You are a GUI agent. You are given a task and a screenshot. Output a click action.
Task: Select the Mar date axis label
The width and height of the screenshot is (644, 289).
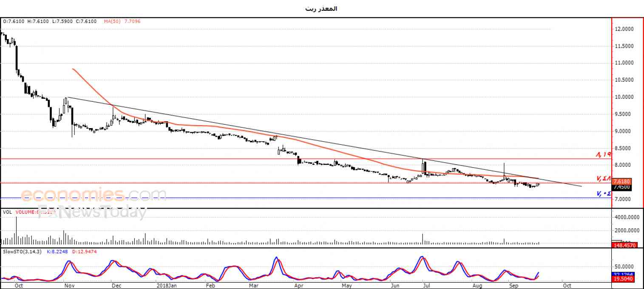pos(254,285)
